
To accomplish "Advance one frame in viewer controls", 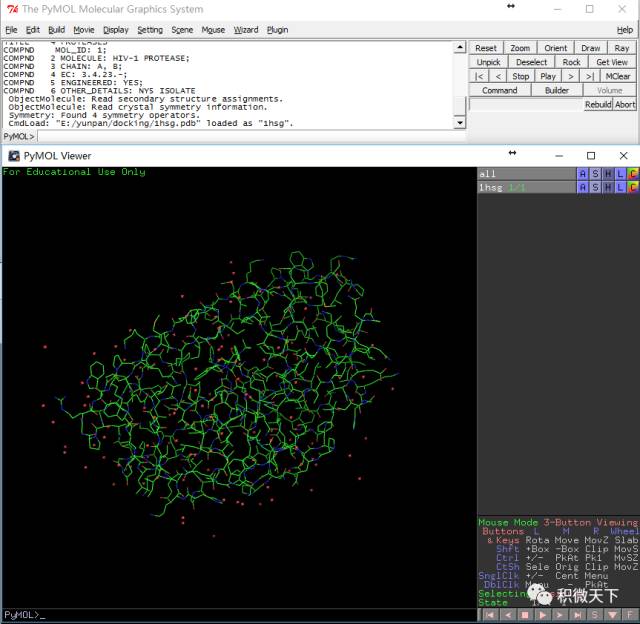I will [x=560, y=615].
